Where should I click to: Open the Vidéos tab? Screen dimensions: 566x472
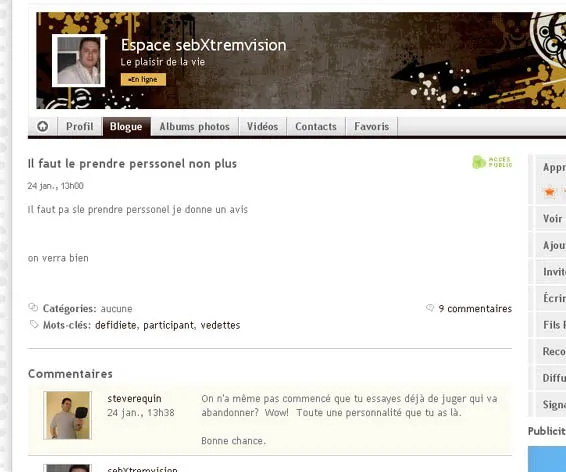262,126
